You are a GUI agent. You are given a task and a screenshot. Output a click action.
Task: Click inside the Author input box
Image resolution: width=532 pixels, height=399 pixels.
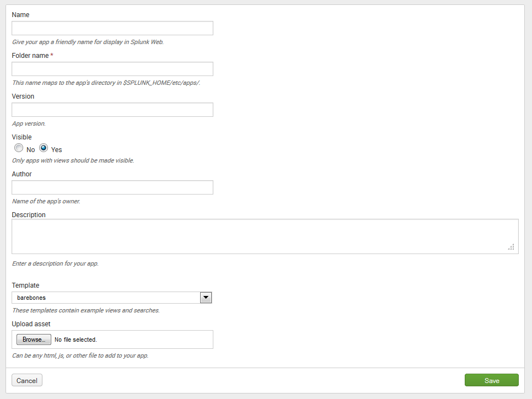pos(112,187)
